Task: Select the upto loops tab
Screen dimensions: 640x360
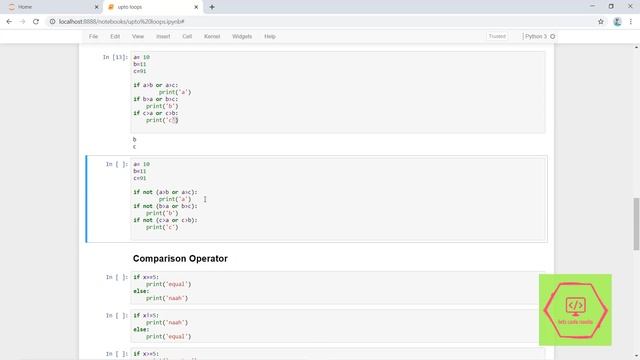Action: pyautogui.click(x=153, y=7)
